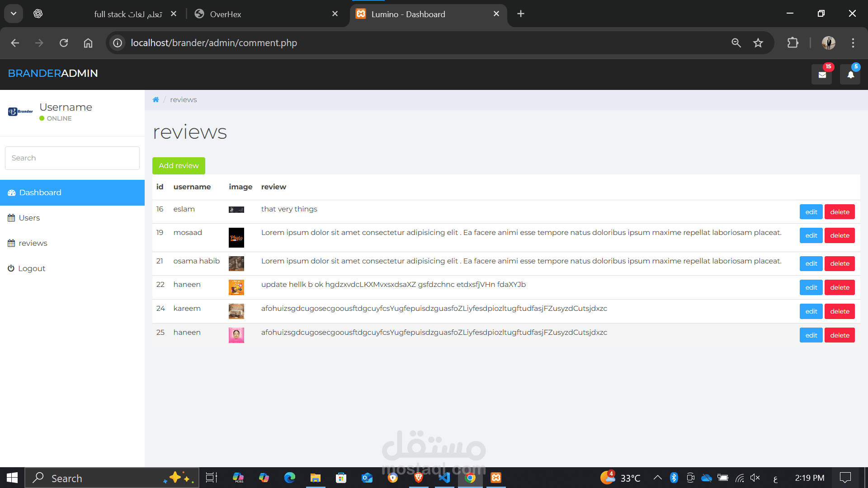Select Logout in the sidebar
The image size is (868, 488).
tap(32, 268)
